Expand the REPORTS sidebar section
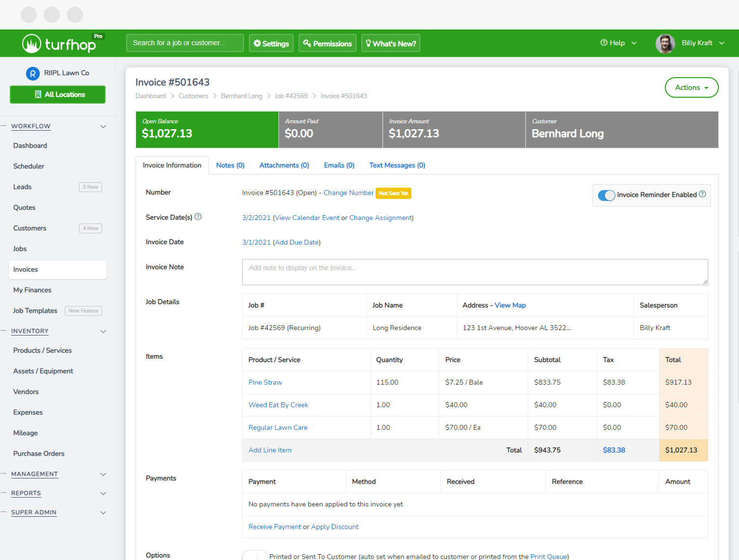The height and width of the screenshot is (560, 739). 103,493
